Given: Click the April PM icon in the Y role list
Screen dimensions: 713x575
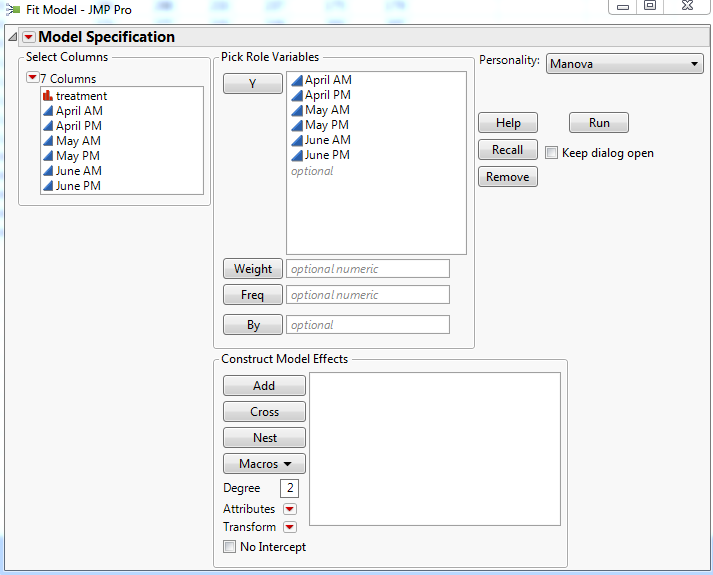Looking at the screenshot, I should [297, 95].
